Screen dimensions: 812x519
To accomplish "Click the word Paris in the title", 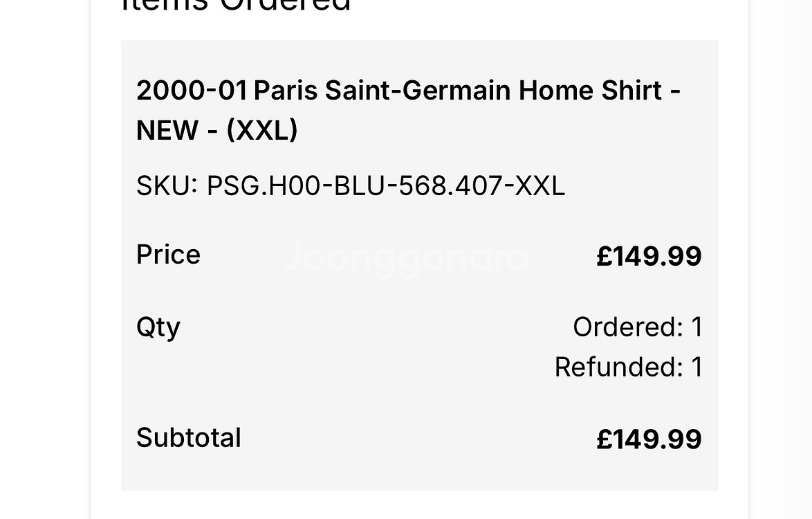I will [285, 91].
